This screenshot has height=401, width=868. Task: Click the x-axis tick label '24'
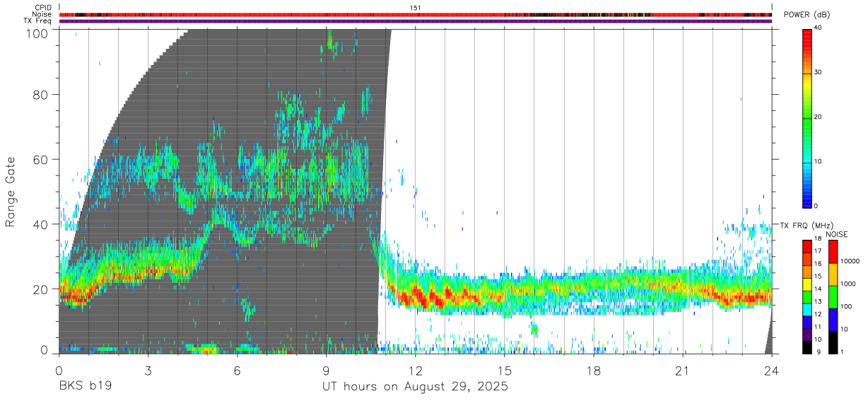pyautogui.click(x=772, y=370)
